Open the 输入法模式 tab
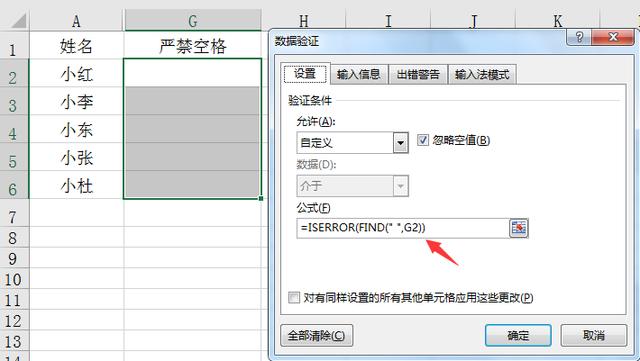640x361 pixels. tap(482, 74)
